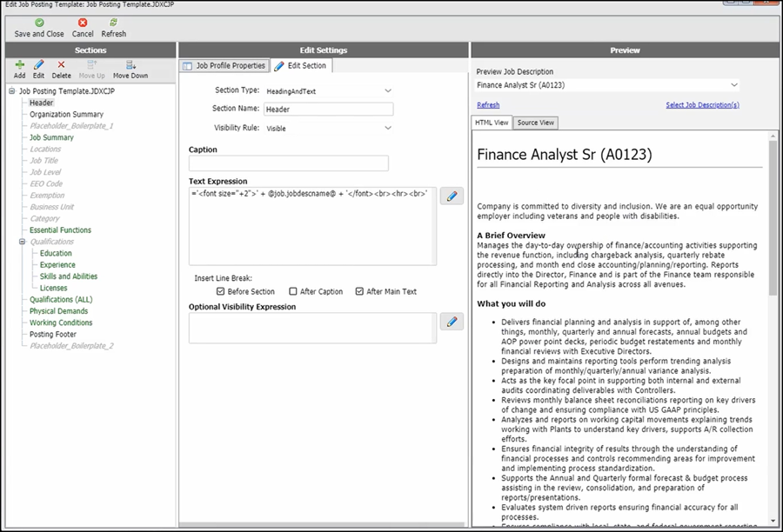The height and width of the screenshot is (532, 783).
Task: Add a new section with the Add icon
Action: [19, 64]
